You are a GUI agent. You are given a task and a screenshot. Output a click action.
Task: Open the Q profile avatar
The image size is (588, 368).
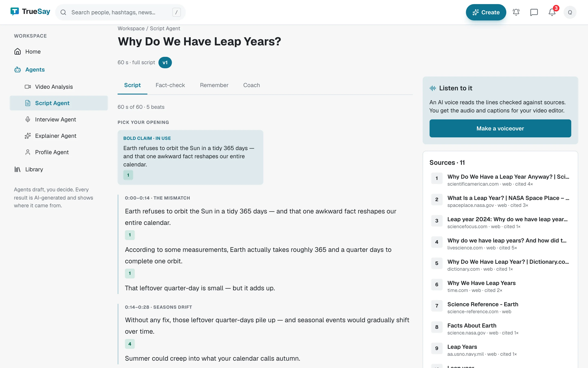570,12
